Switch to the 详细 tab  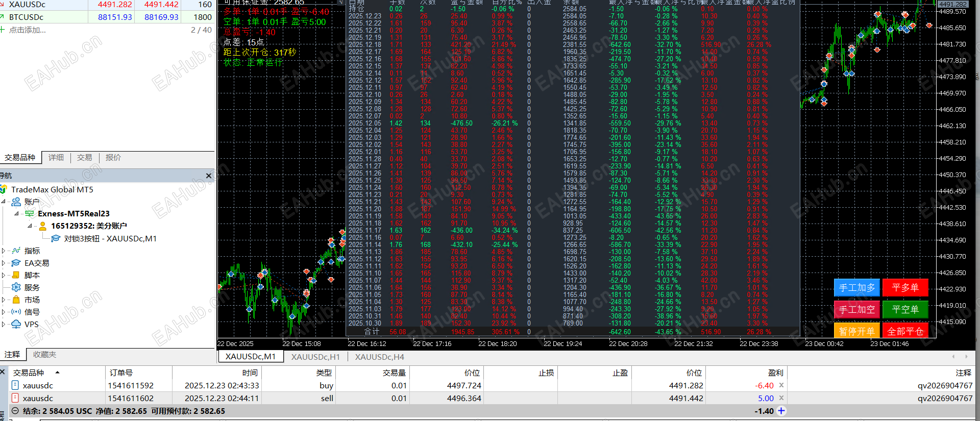click(56, 158)
